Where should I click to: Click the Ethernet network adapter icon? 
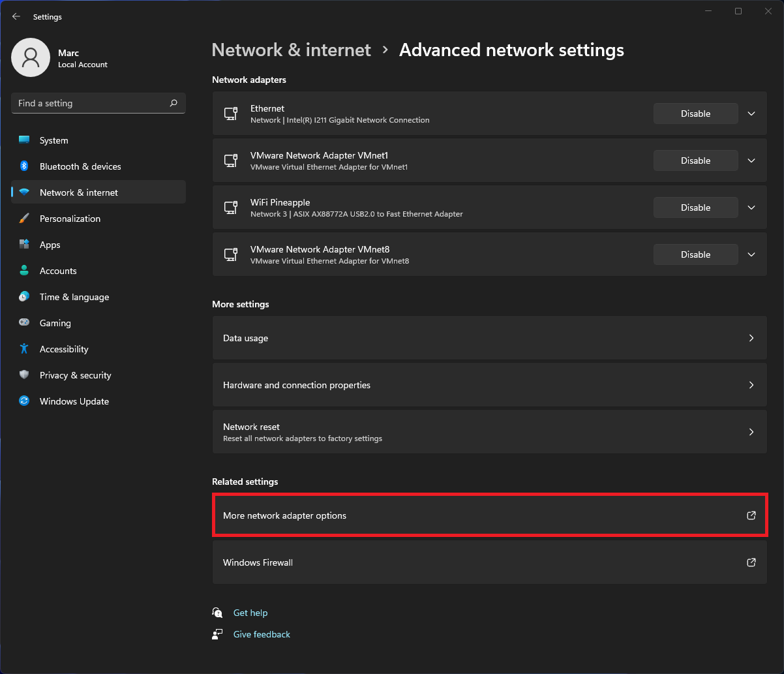coord(231,114)
